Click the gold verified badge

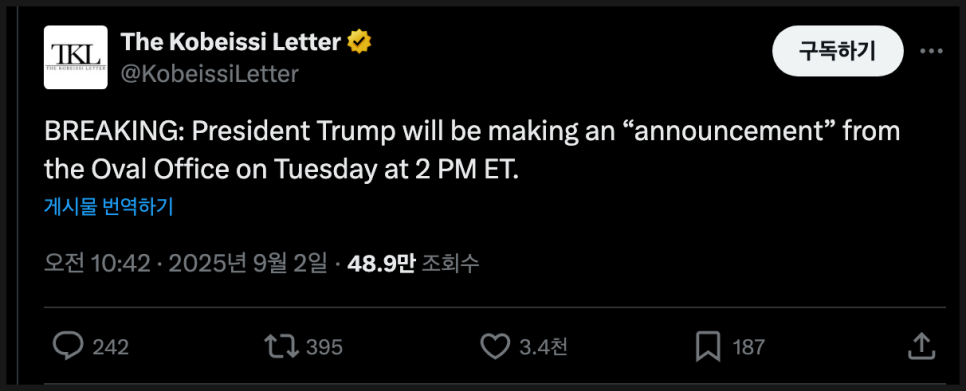tap(359, 42)
